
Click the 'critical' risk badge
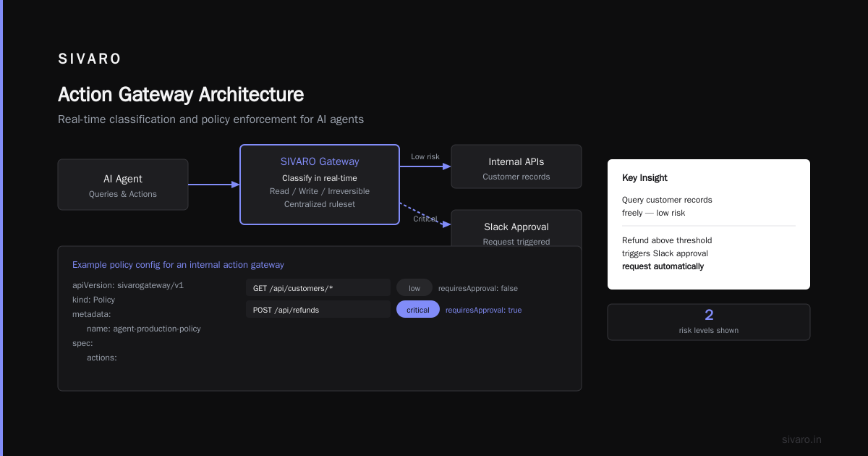coord(418,310)
